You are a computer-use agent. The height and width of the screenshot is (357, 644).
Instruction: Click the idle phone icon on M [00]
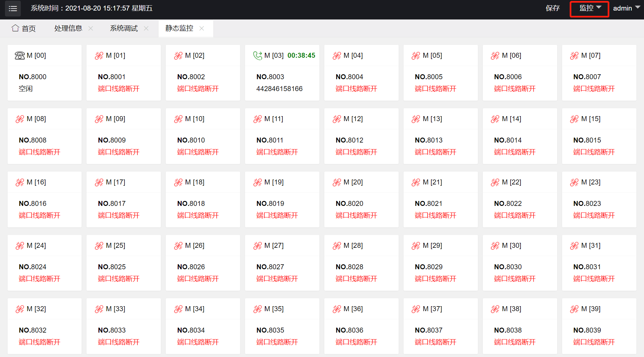pyautogui.click(x=19, y=55)
